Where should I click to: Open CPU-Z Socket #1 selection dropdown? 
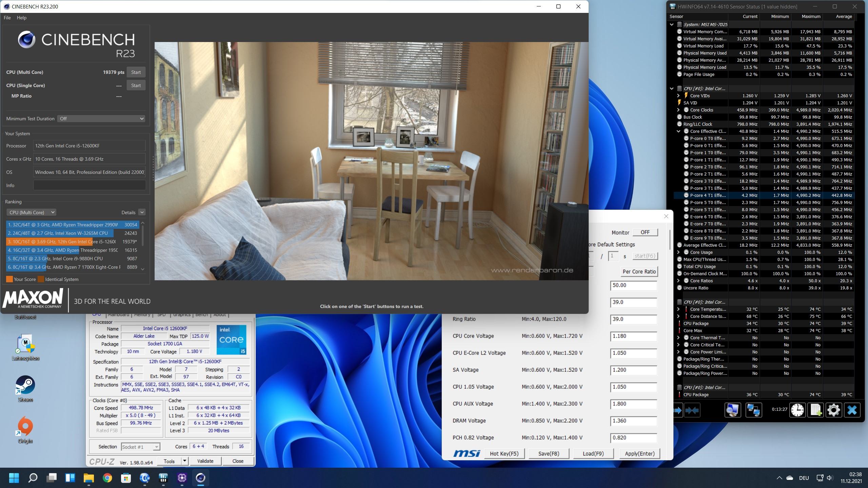point(140,447)
